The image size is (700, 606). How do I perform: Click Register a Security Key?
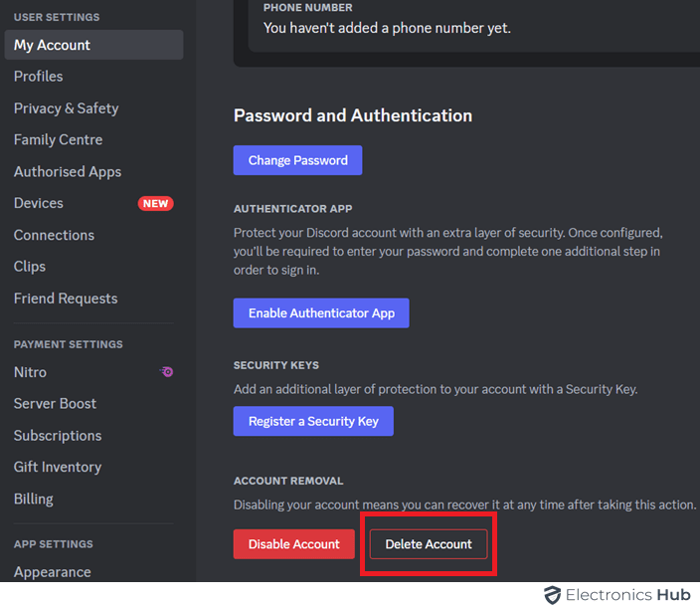click(x=313, y=421)
